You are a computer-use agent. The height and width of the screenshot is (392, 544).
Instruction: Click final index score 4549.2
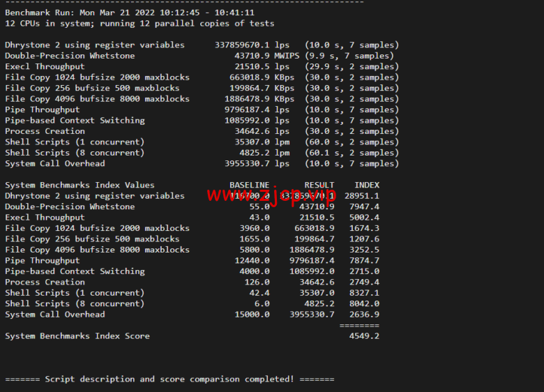(x=365, y=336)
